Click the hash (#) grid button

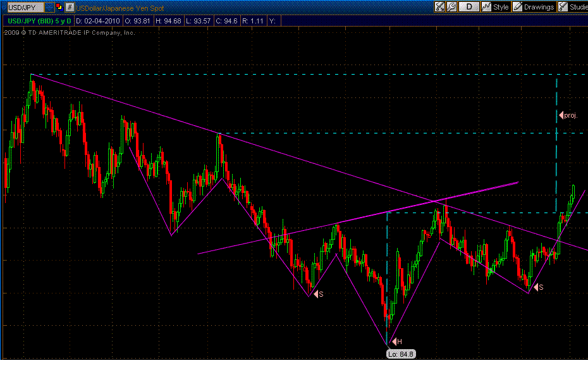[70, 7]
